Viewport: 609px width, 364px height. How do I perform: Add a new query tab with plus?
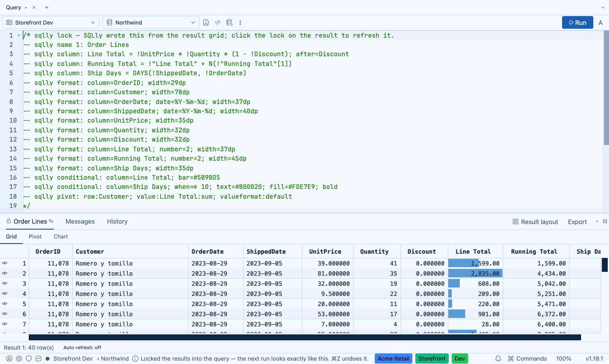(x=47, y=7)
